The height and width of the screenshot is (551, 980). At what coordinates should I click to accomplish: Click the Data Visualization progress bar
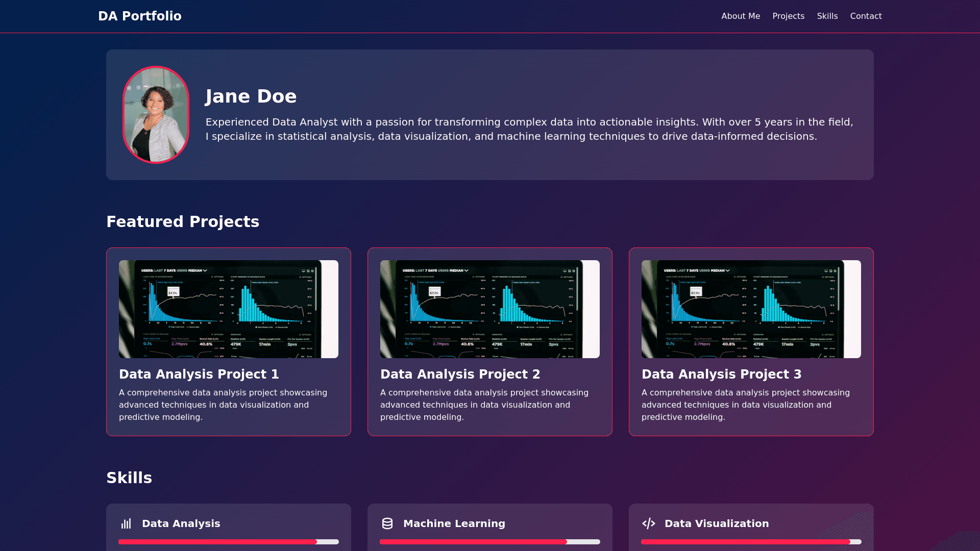point(751,542)
